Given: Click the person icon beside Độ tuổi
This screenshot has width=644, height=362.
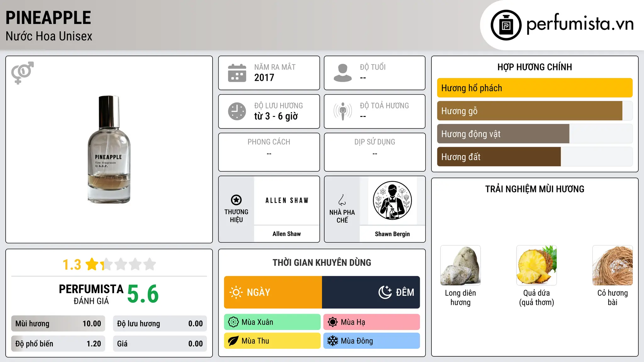Looking at the screenshot, I should click(x=343, y=73).
